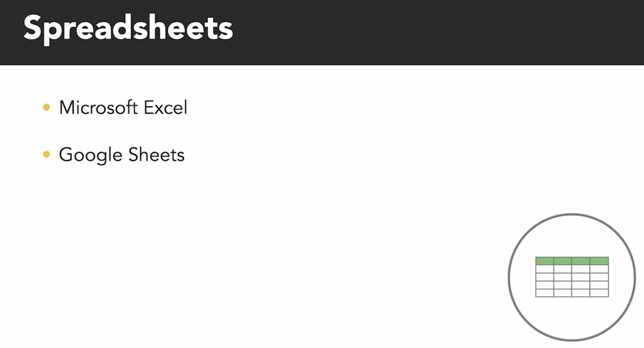Click the yellow bullet beside Microsoft Excel
644x348 pixels.
point(47,107)
